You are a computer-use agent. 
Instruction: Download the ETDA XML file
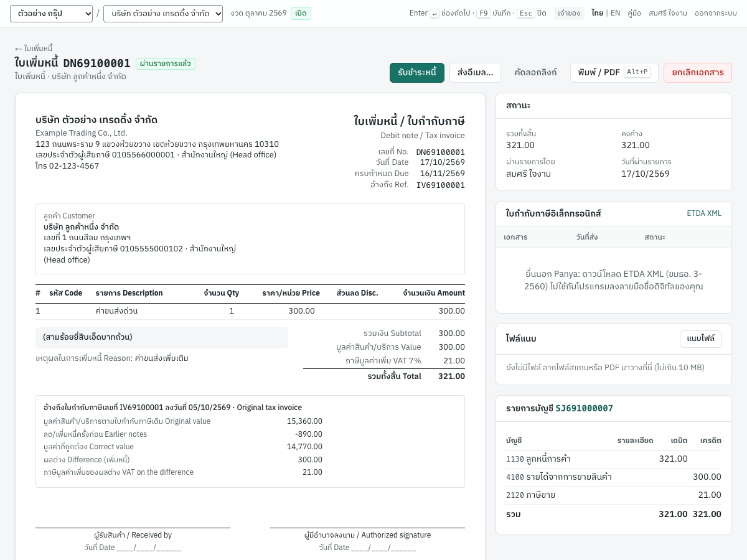tap(704, 213)
